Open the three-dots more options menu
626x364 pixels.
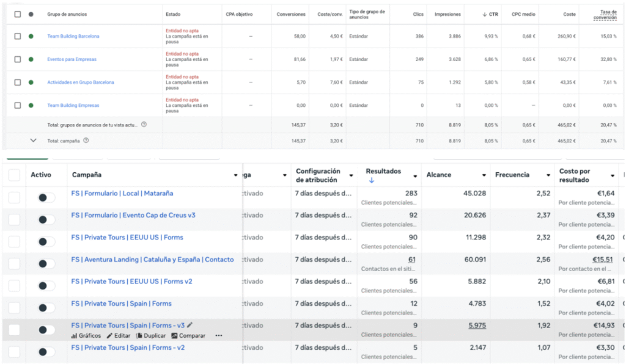pos(219,336)
